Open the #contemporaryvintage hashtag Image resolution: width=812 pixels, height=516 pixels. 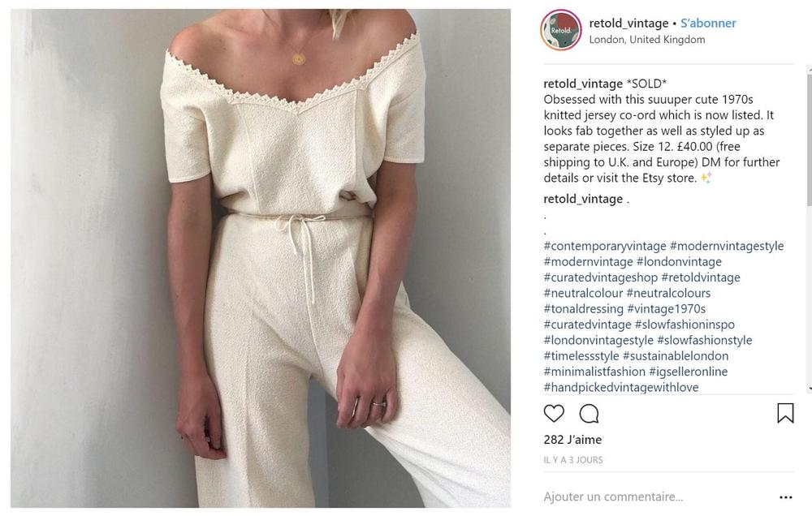(x=605, y=246)
